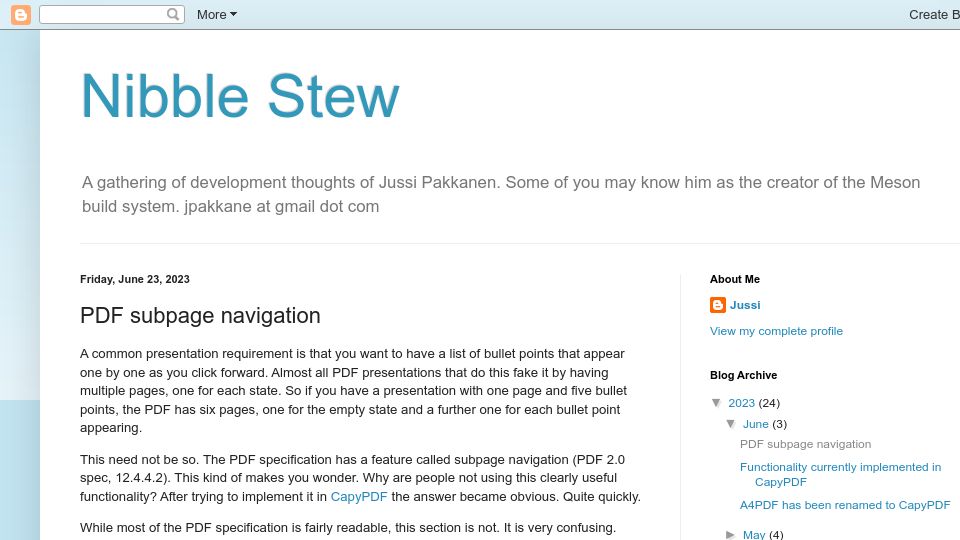
Task: Open the 2023 archive link
Action: [x=741, y=403]
